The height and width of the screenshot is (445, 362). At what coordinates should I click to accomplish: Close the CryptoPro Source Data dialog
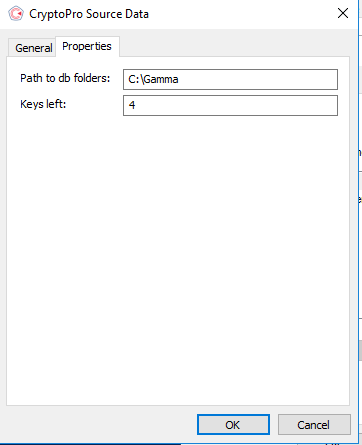click(x=343, y=14)
